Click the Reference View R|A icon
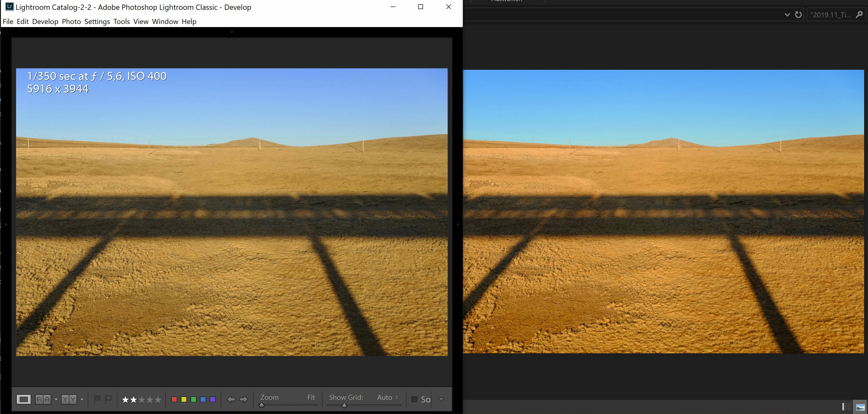868x414 pixels. [x=43, y=399]
